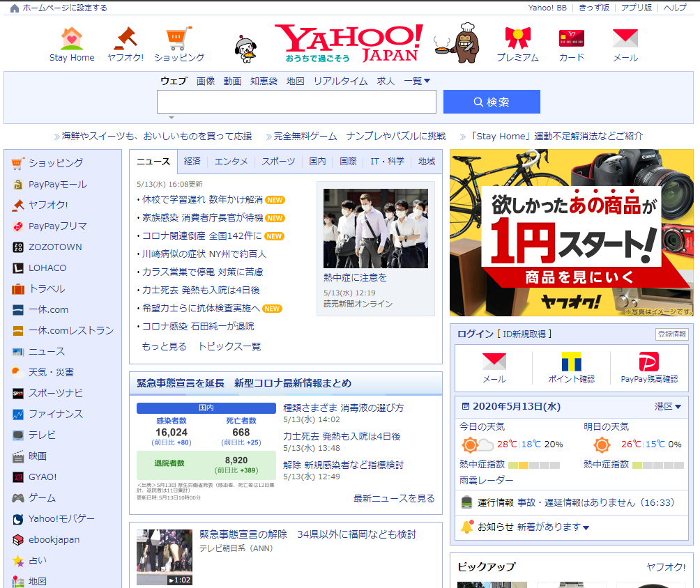The image size is (700, 588).
Task: Open the 雨雲レーダー link
Action: point(486,481)
